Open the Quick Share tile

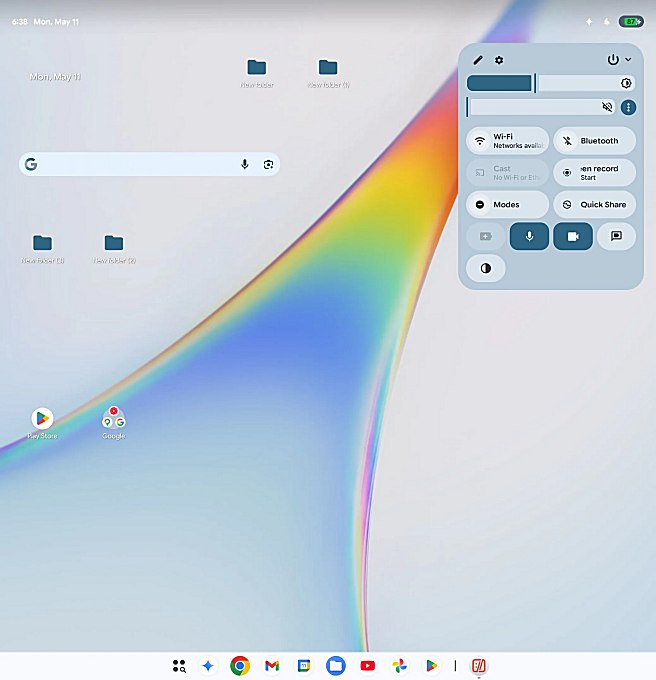[594, 204]
